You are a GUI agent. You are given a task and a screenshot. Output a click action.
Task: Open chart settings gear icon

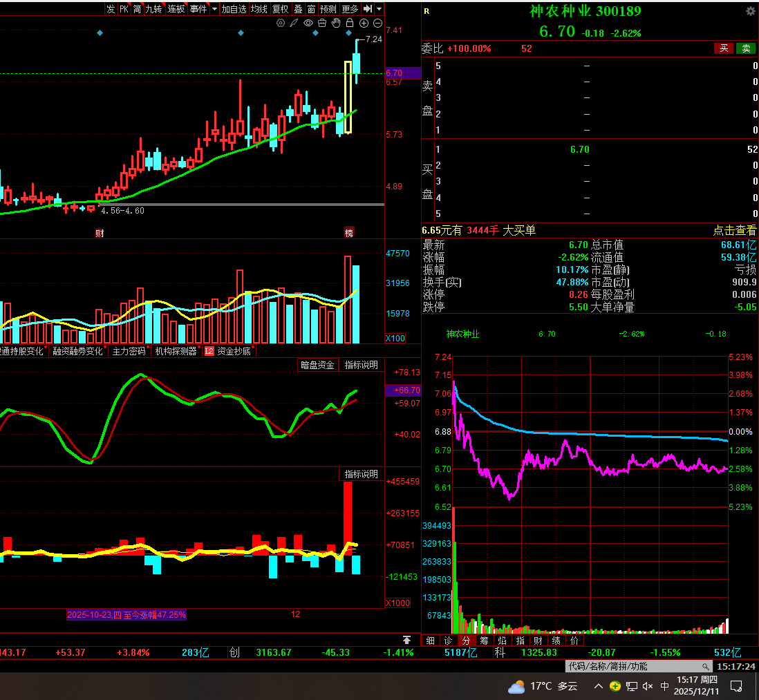tap(280, 23)
